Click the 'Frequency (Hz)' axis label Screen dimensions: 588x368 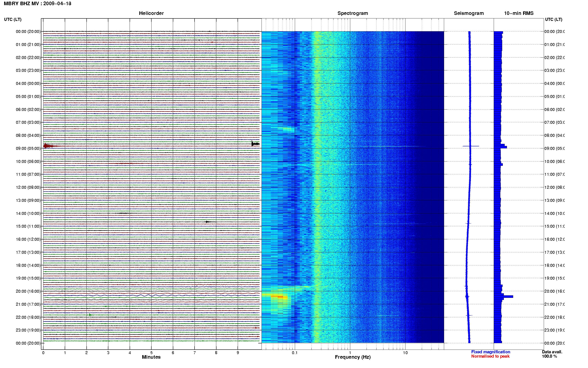point(353,357)
